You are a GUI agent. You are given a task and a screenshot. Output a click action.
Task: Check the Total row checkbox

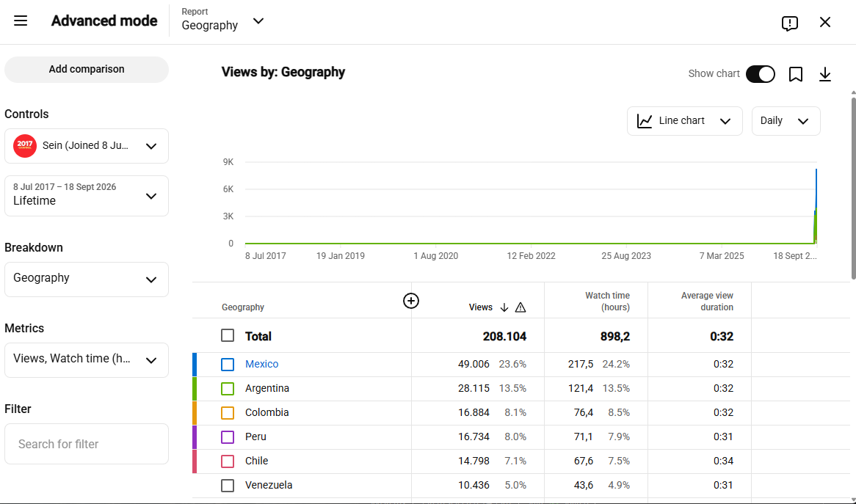pos(228,335)
